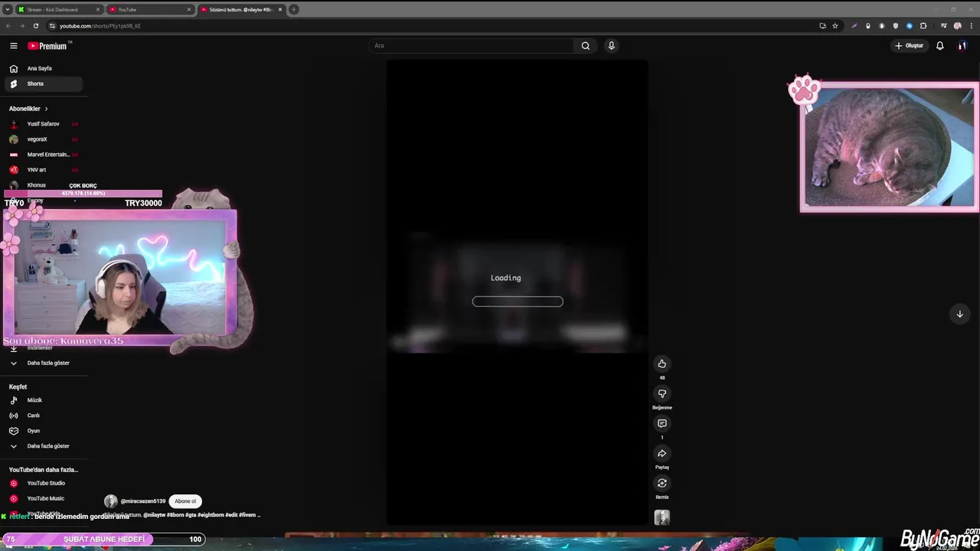Focus the Ara search field
This screenshot has height=551, width=980.
[x=472, y=46]
